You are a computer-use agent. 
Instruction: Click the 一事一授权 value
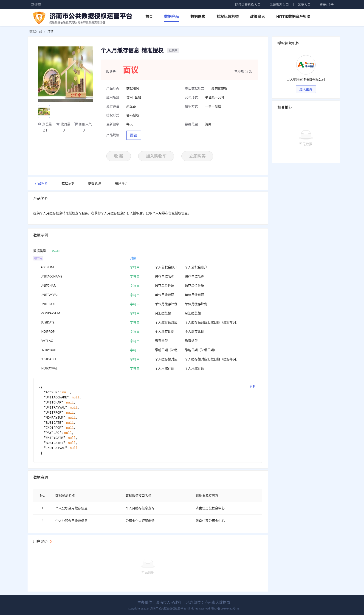[x=213, y=106]
